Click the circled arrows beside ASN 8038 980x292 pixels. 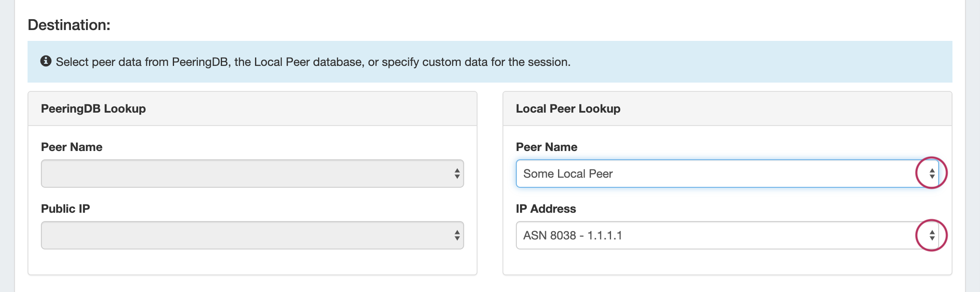(x=932, y=235)
